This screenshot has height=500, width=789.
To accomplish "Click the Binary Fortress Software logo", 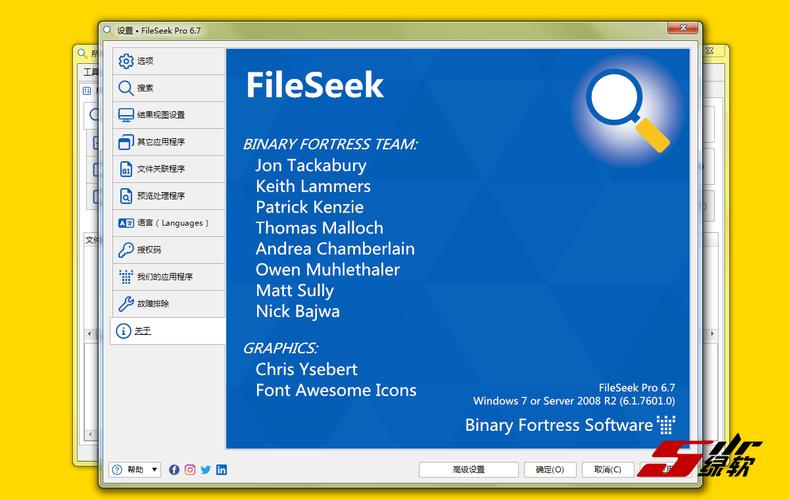I will coord(570,425).
